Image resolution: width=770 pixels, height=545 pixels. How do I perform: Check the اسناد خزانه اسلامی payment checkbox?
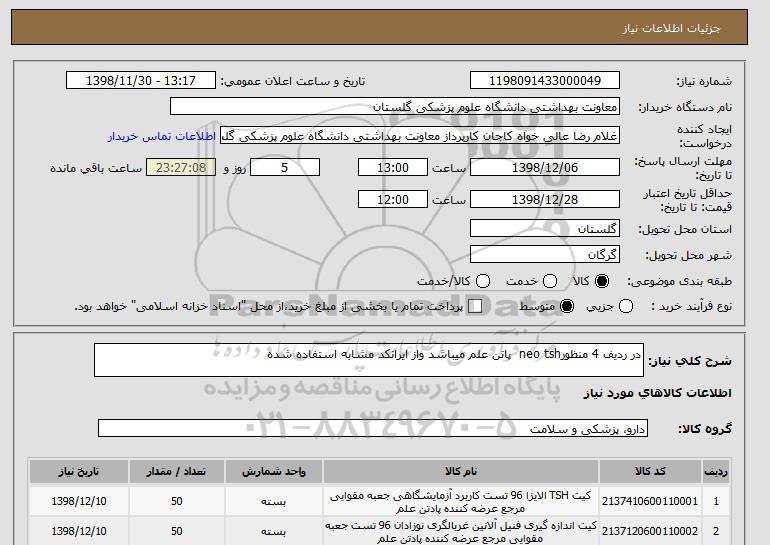coord(475,306)
